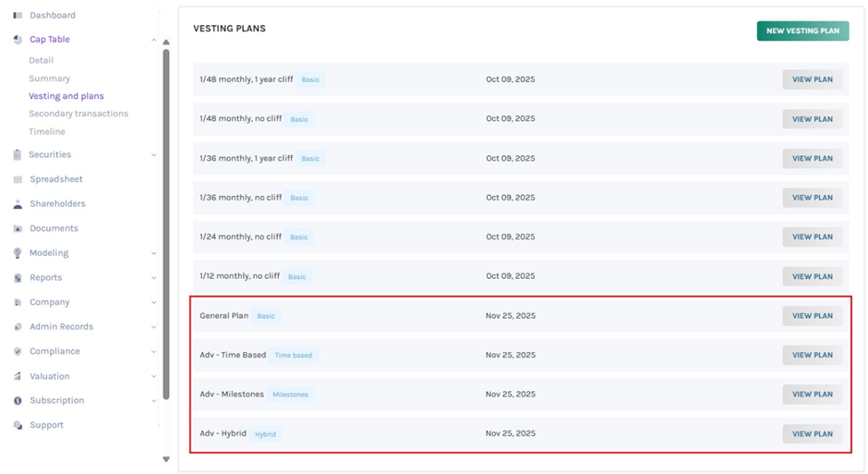Viewport: 868px width, 474px height.
Task: Open the Summary submenu item
Action: click(x=49, y=79)
